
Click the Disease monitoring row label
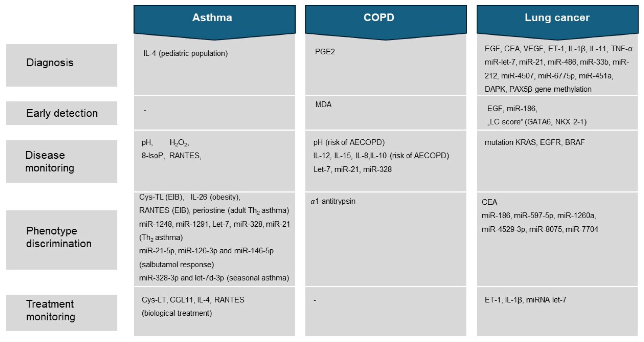50,162
